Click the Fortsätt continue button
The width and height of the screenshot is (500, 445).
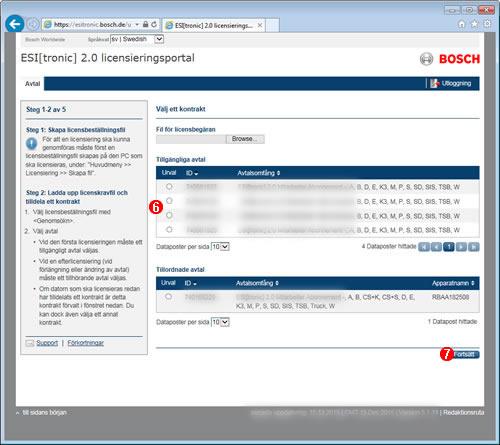tap(466, 354)
